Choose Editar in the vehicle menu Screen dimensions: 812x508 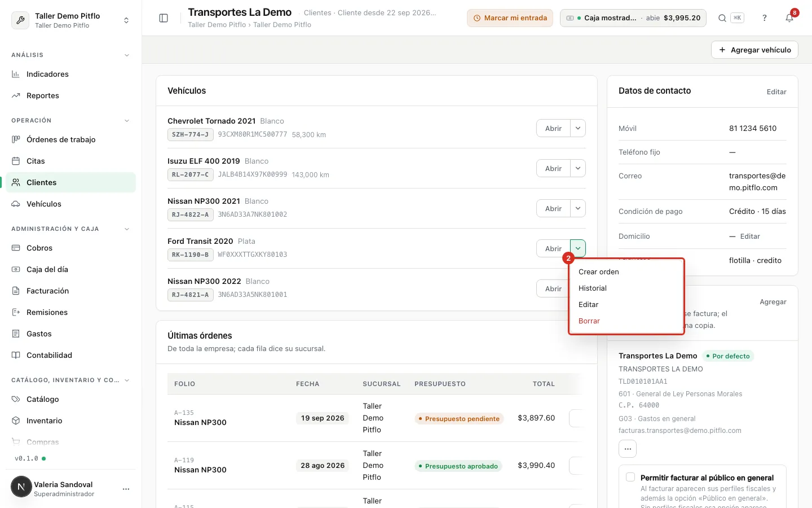(x=626, y=304)
